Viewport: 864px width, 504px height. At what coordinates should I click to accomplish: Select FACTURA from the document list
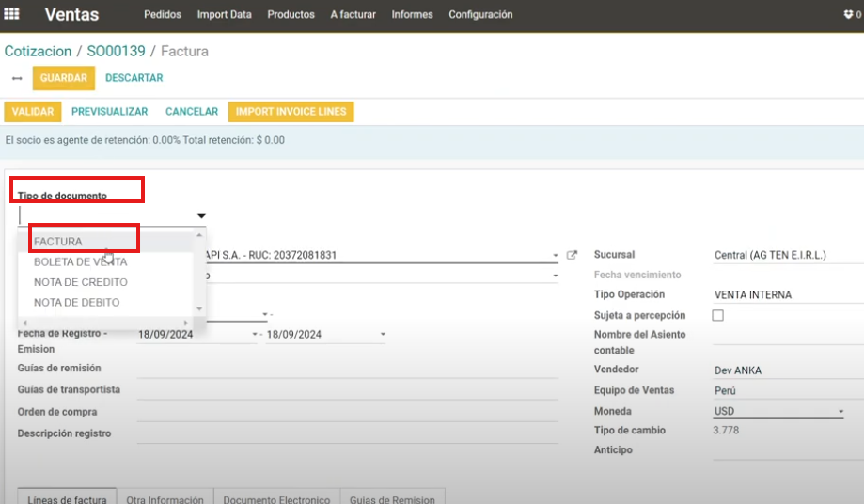pos(58,242)
